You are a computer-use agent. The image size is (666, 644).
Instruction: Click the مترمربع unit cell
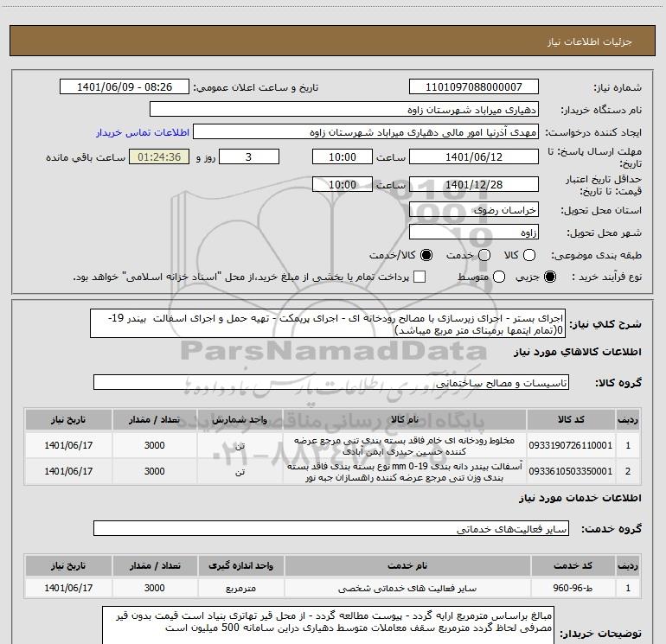[x=240, y=588]
